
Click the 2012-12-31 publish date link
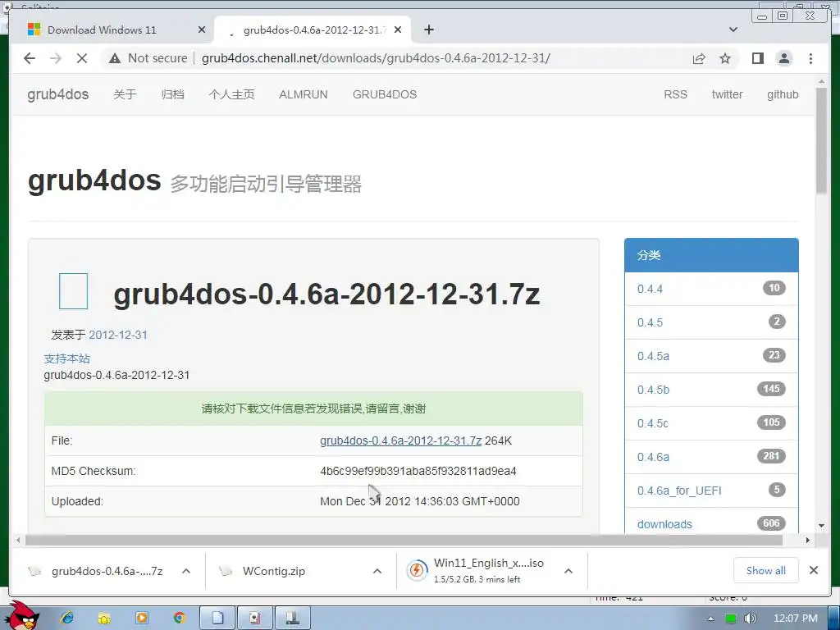coord(118,335)
